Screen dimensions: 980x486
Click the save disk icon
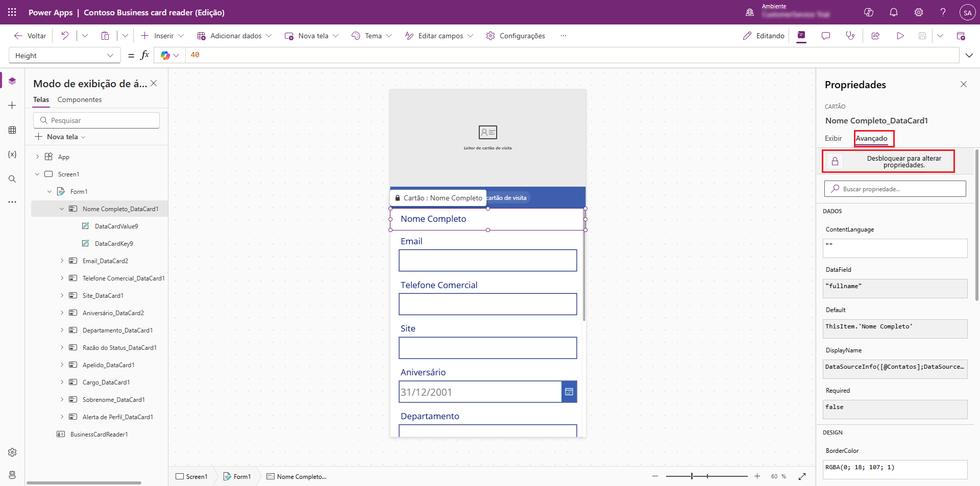922,36
